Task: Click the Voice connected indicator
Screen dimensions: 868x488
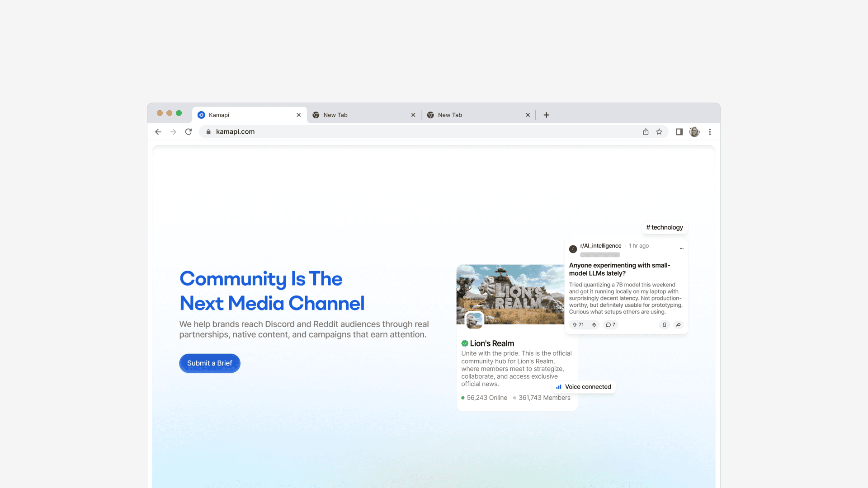Action: click(584, 387)
